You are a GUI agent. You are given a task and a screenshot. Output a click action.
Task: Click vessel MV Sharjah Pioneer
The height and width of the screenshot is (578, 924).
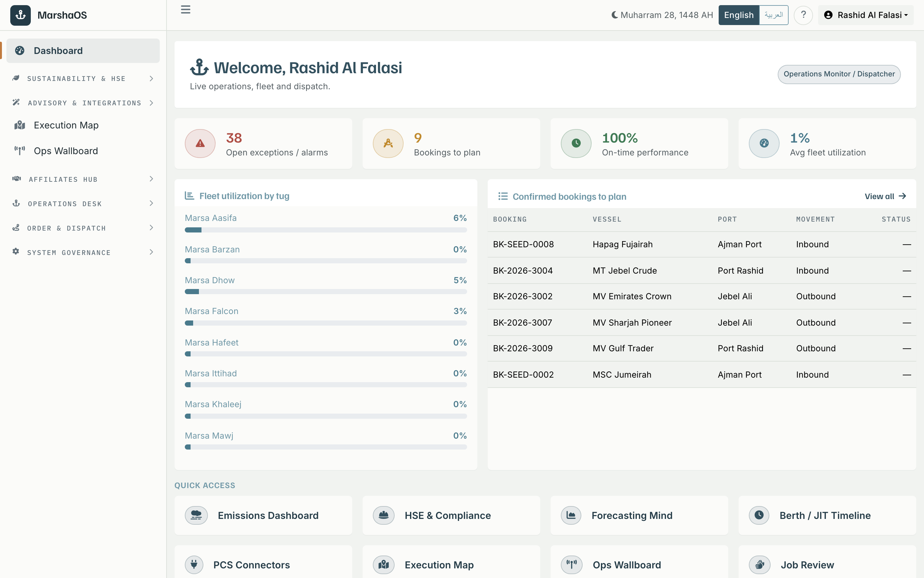(x=632, y=323)
